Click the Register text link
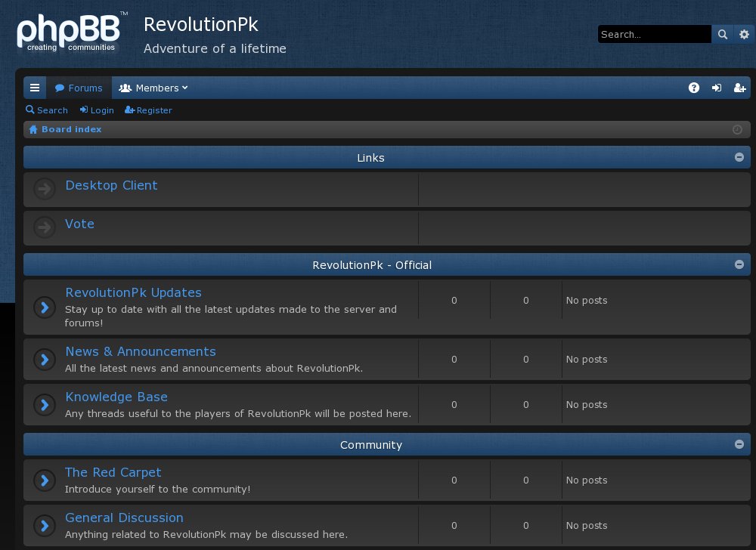Viewport: 756px width, 550px height. [154, 110]
